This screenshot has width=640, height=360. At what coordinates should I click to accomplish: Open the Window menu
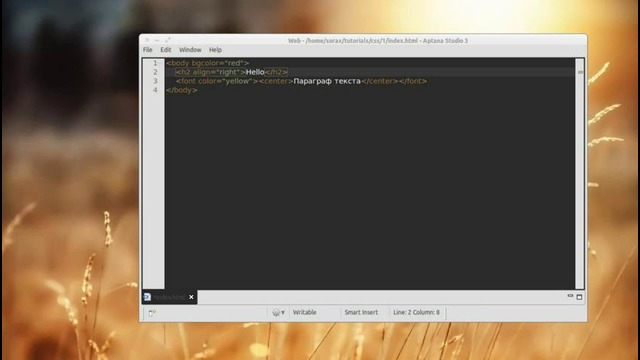tap(190, 50)
